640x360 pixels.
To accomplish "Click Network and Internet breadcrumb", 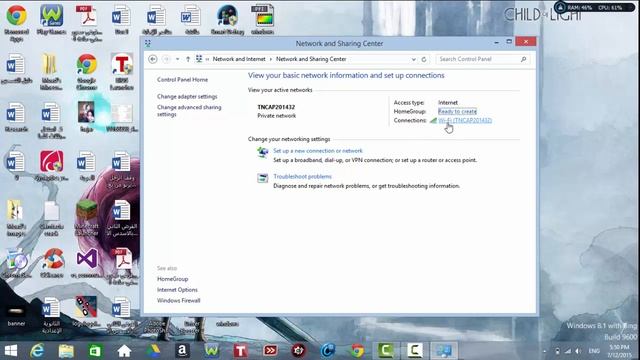I will [x=239, y=59].
